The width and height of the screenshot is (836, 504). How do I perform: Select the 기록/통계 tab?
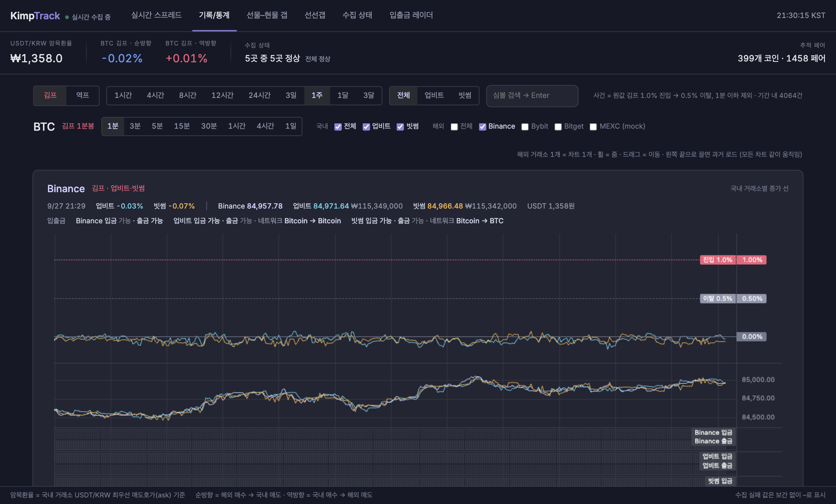(214, 15)
